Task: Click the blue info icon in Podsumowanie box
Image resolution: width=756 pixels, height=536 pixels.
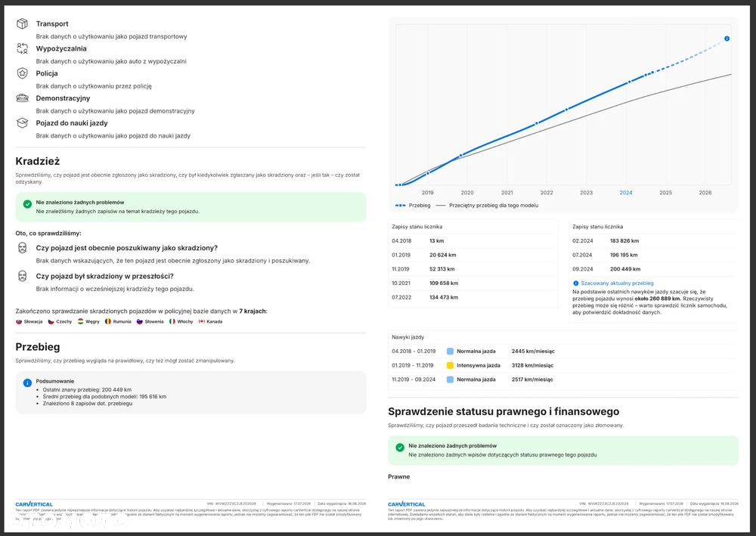Action: pyautogui.click(x=27, y=383)
